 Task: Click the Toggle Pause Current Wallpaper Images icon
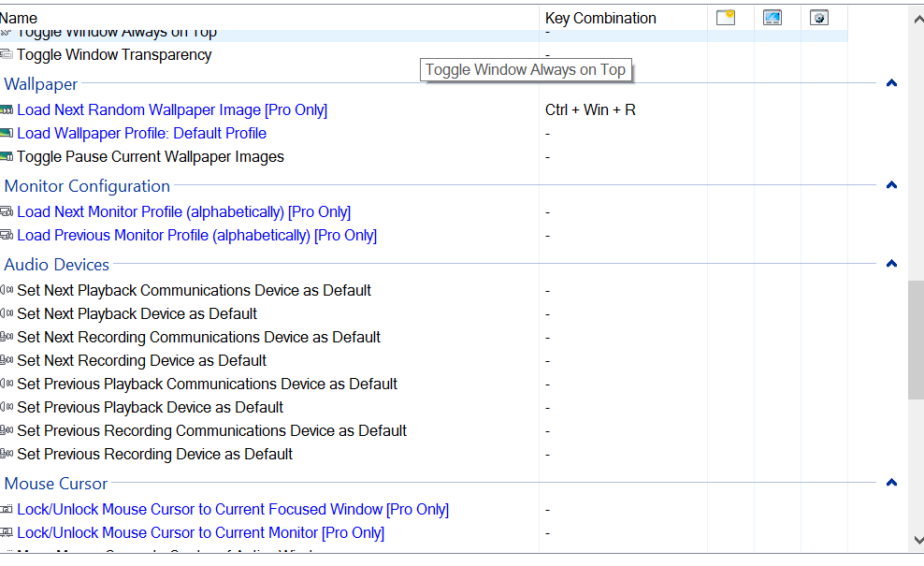[7, 156]
